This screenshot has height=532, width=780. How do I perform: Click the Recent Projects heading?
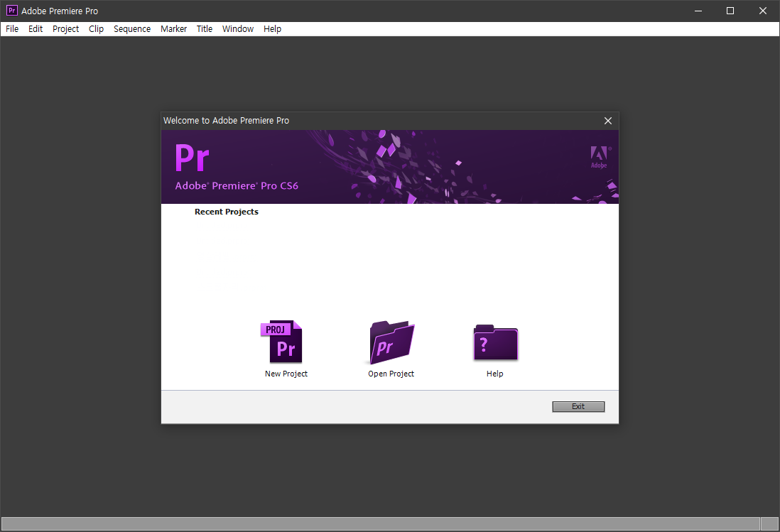coord(227,212)
